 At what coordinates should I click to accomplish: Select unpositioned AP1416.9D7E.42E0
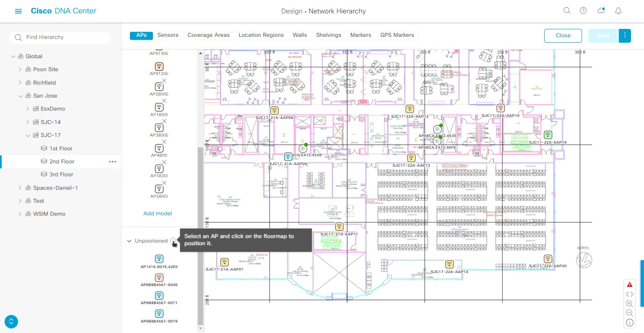pyautogui.click(x=159, y=259)
